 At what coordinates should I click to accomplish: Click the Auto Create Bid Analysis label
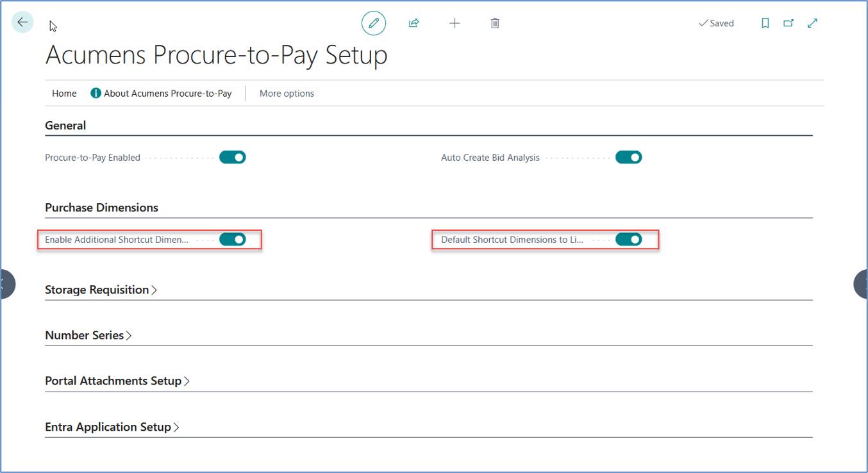point(490,157)
